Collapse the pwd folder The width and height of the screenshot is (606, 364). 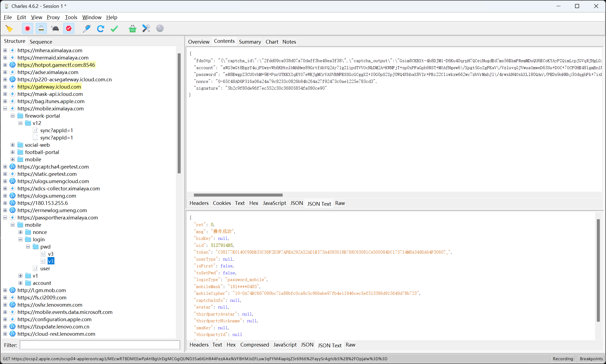(x=28, y=247)
